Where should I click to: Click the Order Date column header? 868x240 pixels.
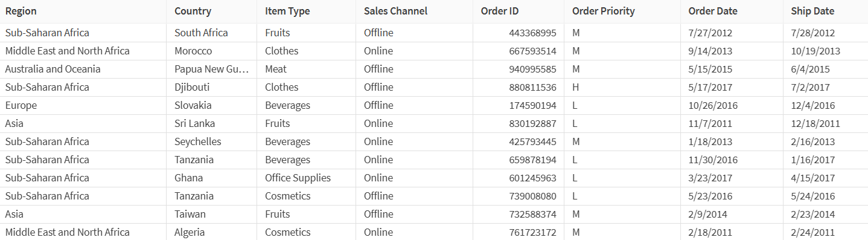point(732,11)
